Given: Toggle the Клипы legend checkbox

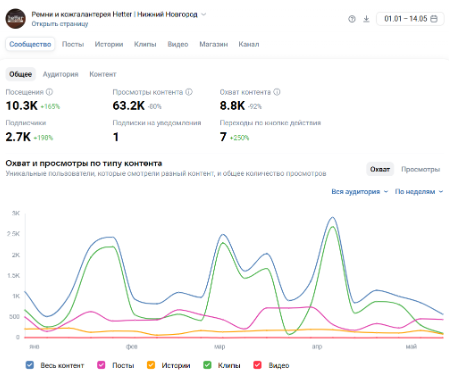Looking at the screenshot, I should click(x=207, y=365).
